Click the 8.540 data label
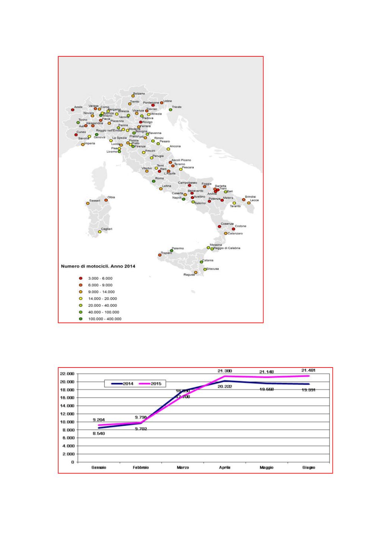The image size is (392, 554). tap(99, 434)
